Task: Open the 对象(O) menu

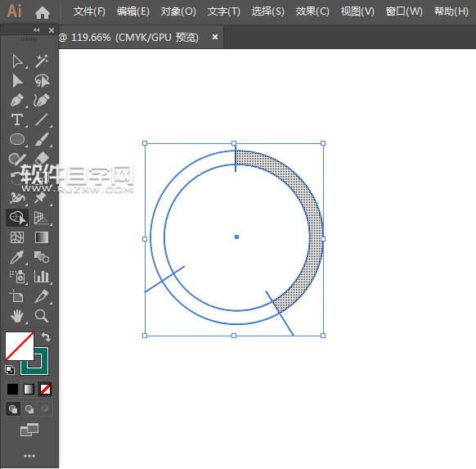Action: tap(178, 11)
